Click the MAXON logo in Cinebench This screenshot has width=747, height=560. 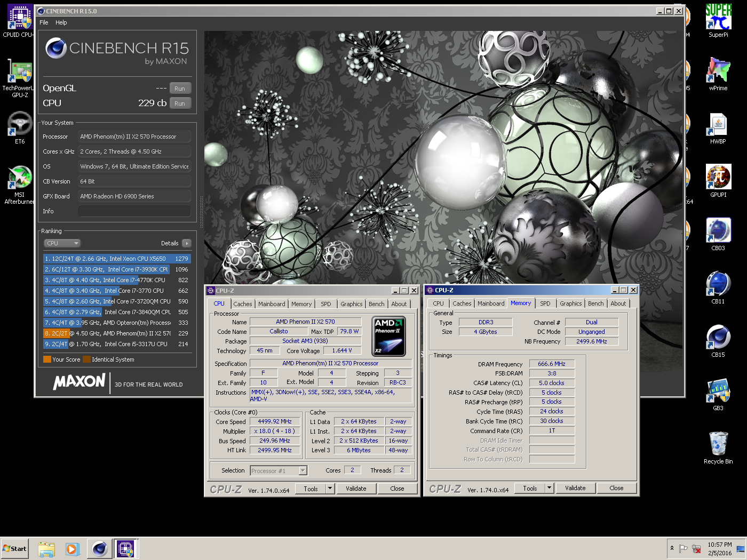pos(80,382)
